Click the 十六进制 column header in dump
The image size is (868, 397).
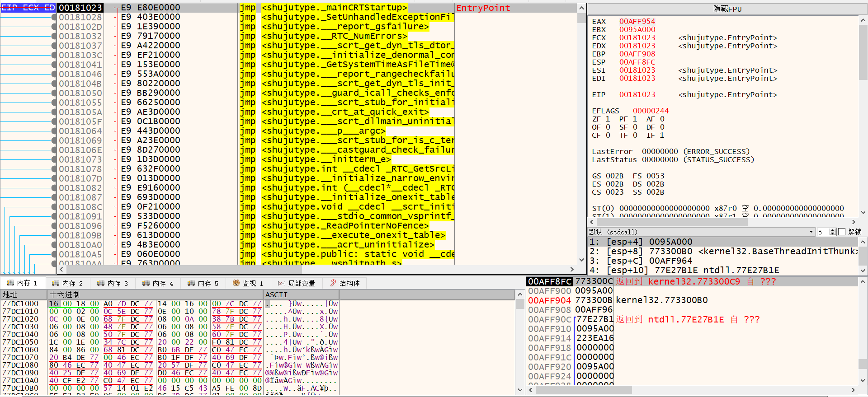155,294
